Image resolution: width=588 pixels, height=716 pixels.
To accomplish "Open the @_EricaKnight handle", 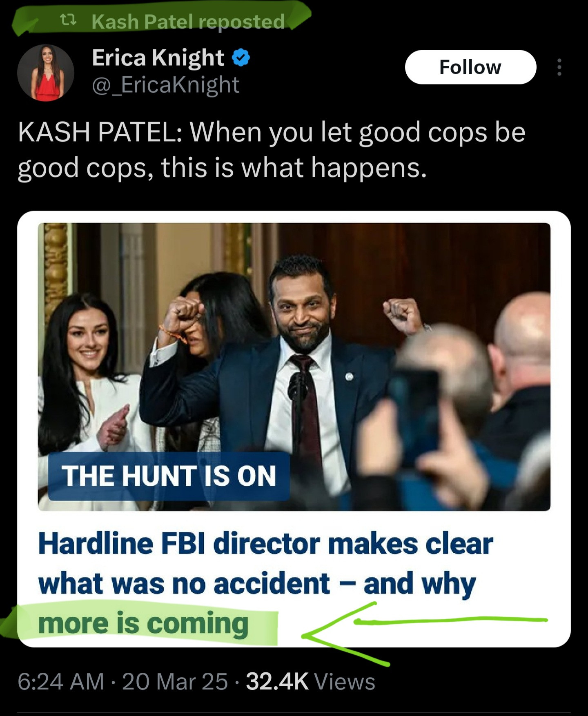I will coord(165,85).
